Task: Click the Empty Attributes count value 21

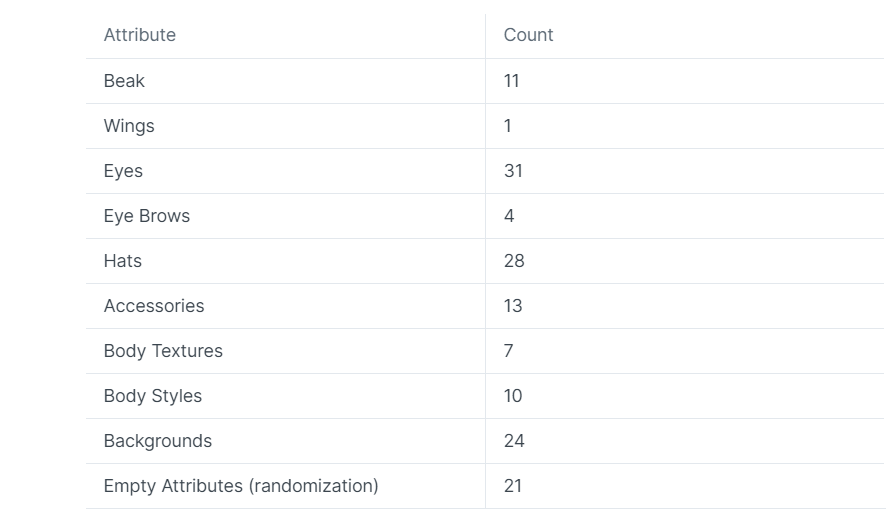Action: [x=513, y=486]
